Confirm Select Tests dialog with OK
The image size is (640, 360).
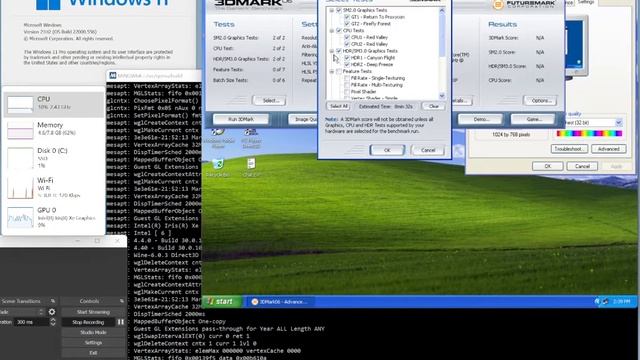387,150
